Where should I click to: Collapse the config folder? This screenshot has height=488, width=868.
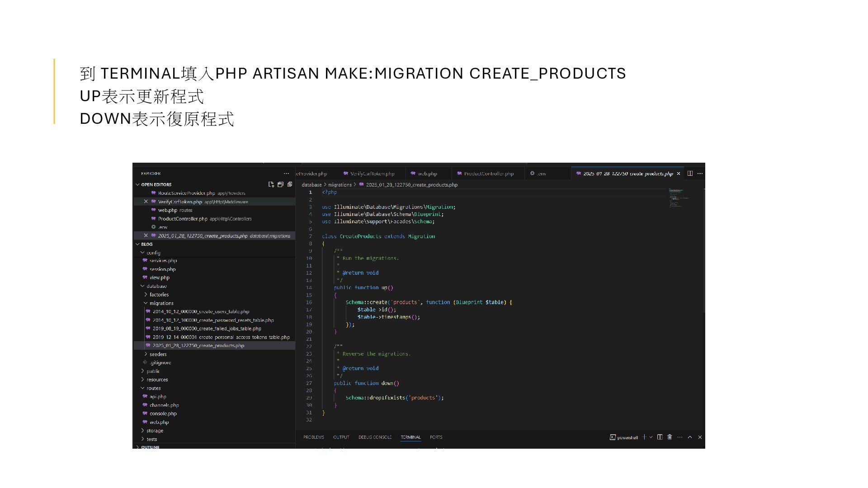(142, 253)
